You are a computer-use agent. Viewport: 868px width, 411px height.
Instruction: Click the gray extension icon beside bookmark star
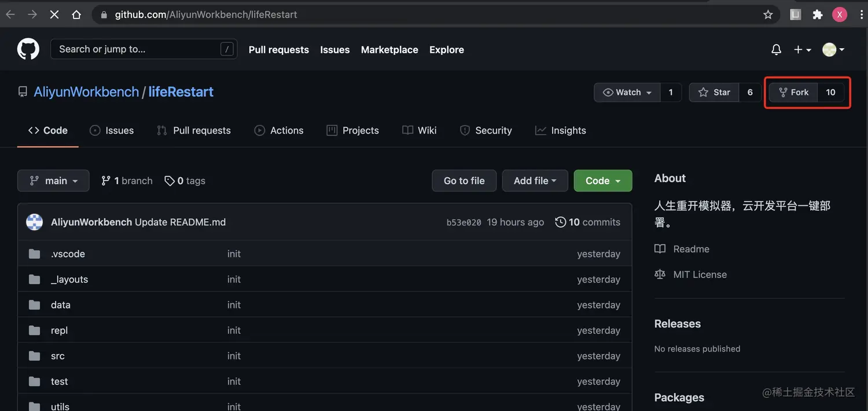(796, 14)
